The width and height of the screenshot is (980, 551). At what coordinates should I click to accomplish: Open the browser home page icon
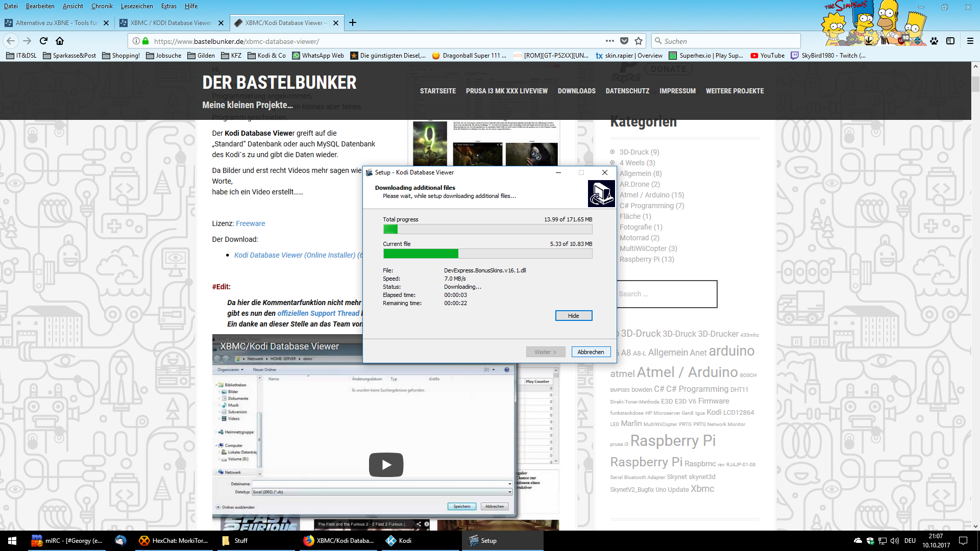click(60, 41)
